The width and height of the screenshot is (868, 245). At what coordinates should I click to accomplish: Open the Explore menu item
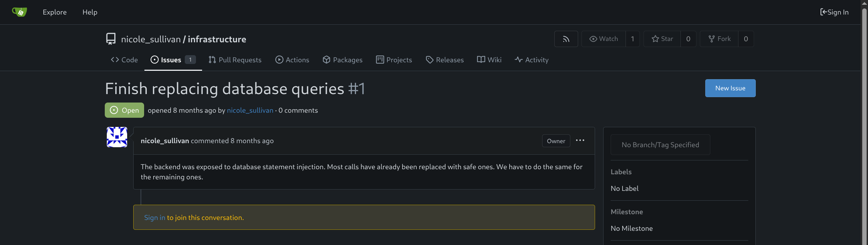[x=55, y=12]
